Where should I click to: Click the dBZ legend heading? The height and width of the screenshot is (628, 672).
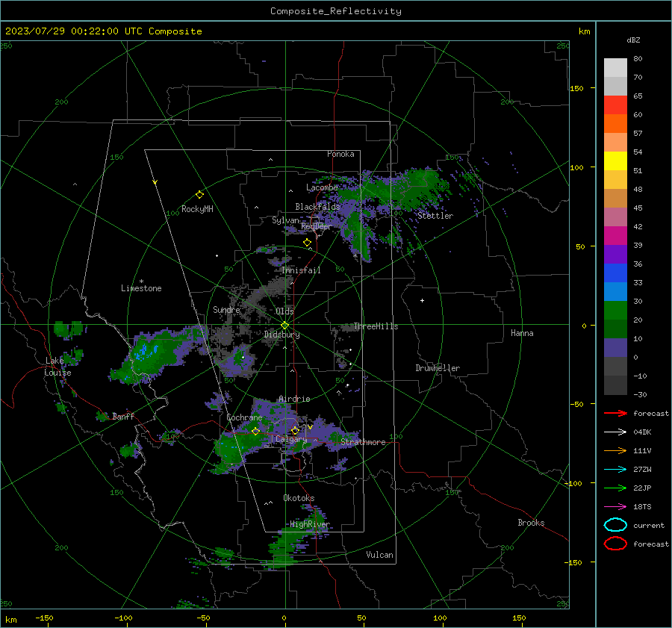coord(633,40)
